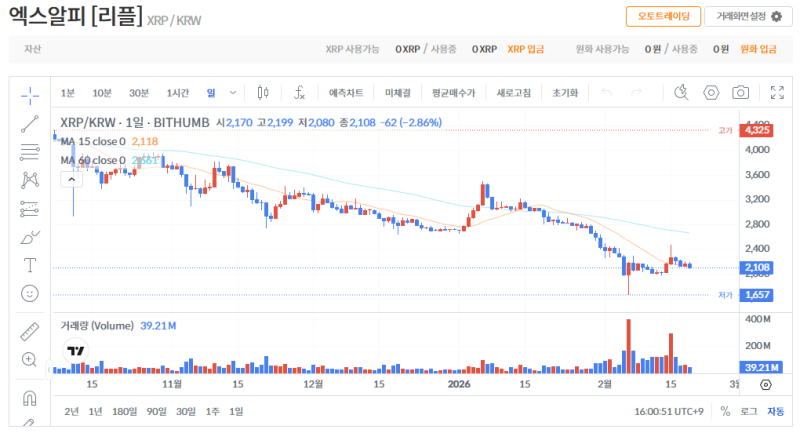
Task: Select the ruler measure tool
Action: (30, 332)
